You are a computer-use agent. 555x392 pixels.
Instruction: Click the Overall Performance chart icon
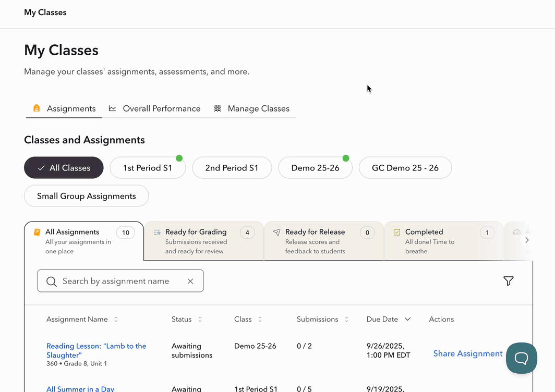[x=112, y=108]
